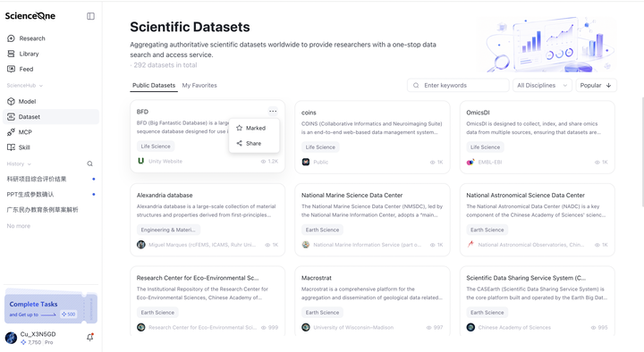Open the user avatar for Cu_X3N5GD

click(11, 338)
